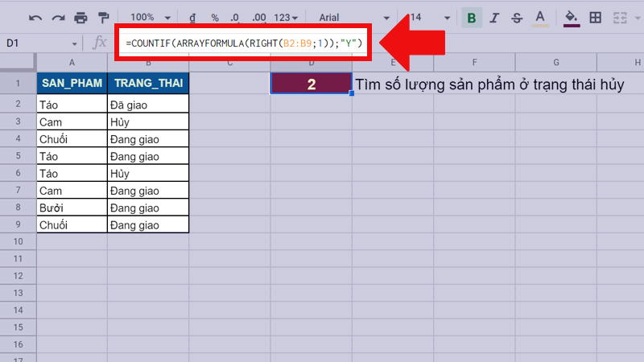
Task: Open the Borders tool
Action: (x=595, y=17)
